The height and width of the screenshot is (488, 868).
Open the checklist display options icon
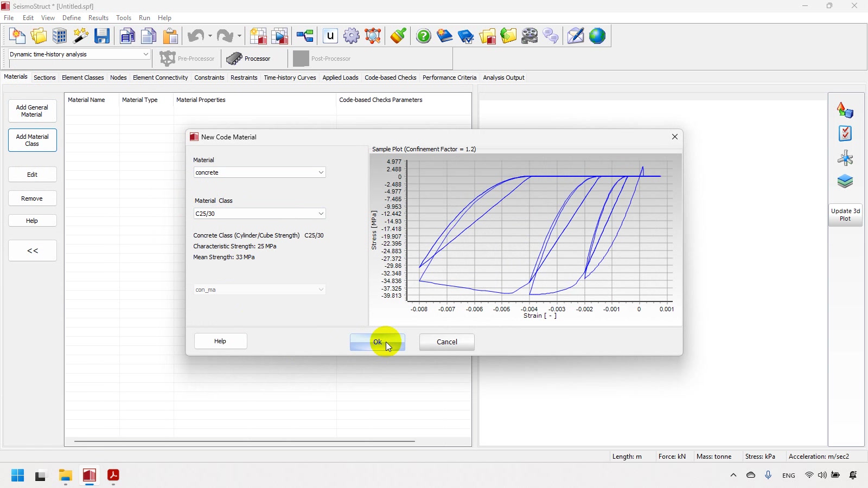click(x=845, y=133)
